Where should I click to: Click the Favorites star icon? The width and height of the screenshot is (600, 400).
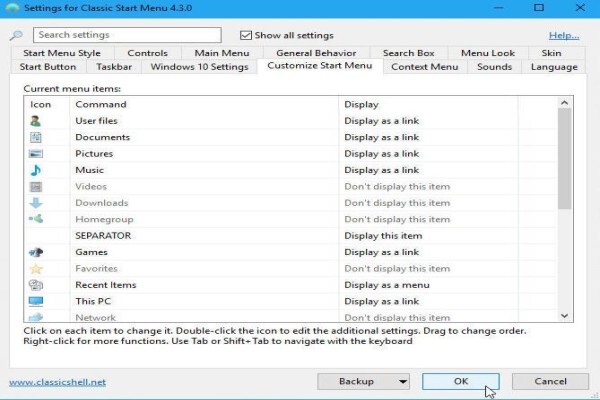click(x=36, y=269)
